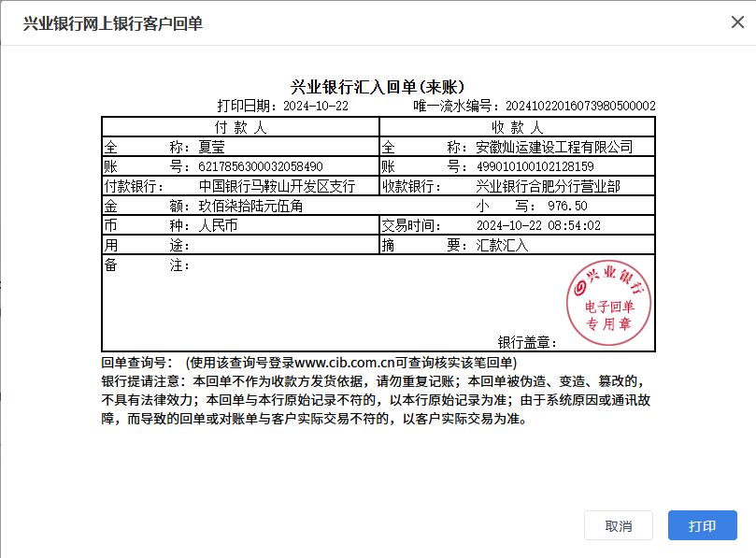The image size is (756, 558).
Task: Select payee name 安徽灿运建设工程有限公司
Action: click(x=554, y=147)
